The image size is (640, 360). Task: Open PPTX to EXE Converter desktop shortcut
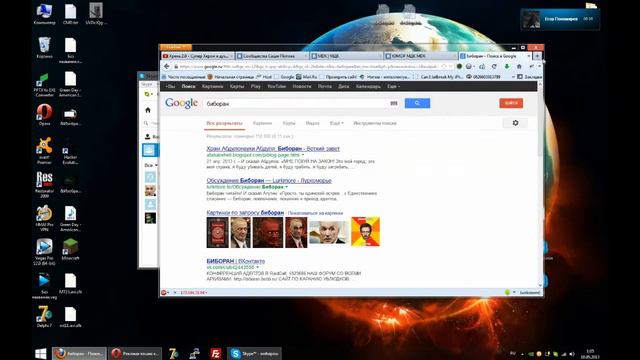(44, 84)
